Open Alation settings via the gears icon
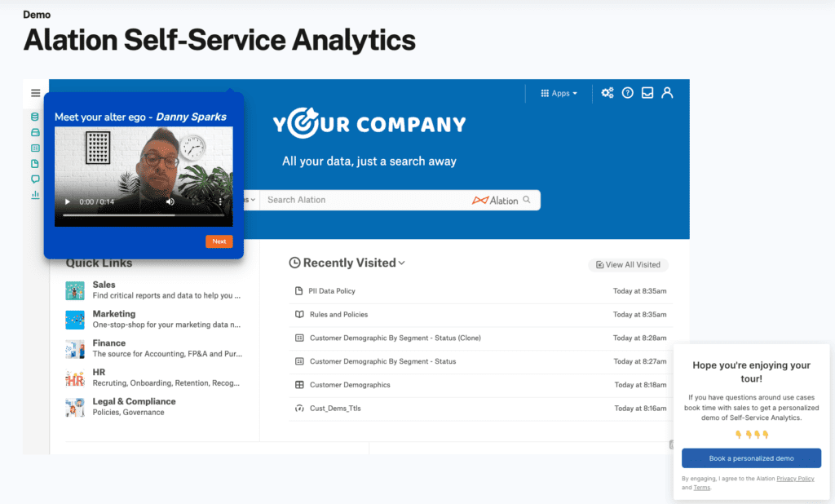 click(x=607, y=93)
